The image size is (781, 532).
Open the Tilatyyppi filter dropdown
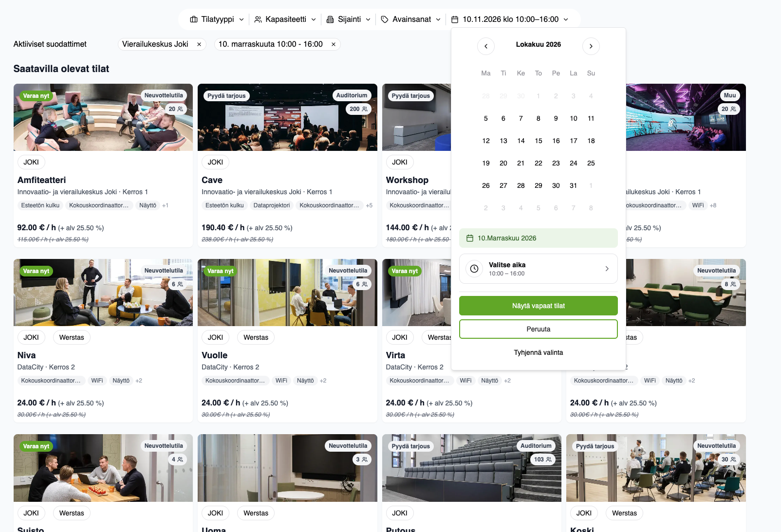click(x=217, y=19)
